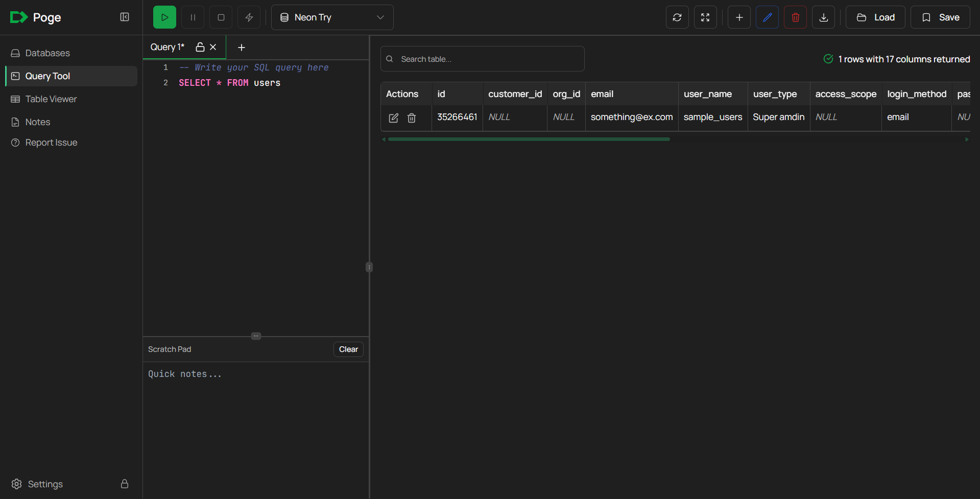Clear the Scratch Pad notes
This screenshot has width=980, height=499.
click(x=348, y=349)
